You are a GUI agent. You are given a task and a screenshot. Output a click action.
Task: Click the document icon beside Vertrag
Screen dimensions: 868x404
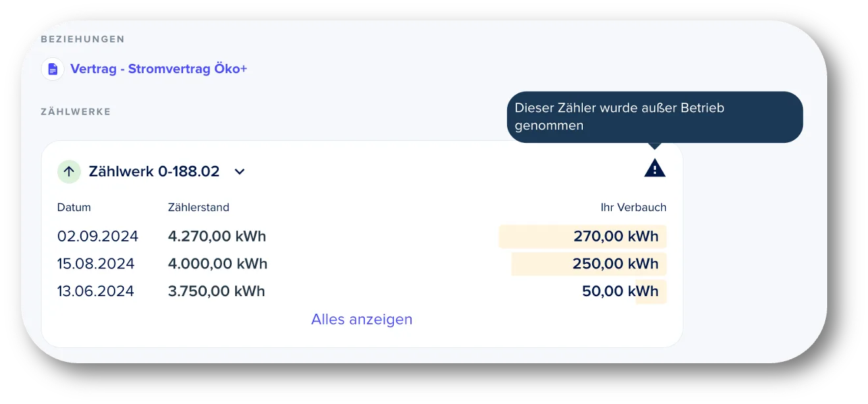pos(53,69)
